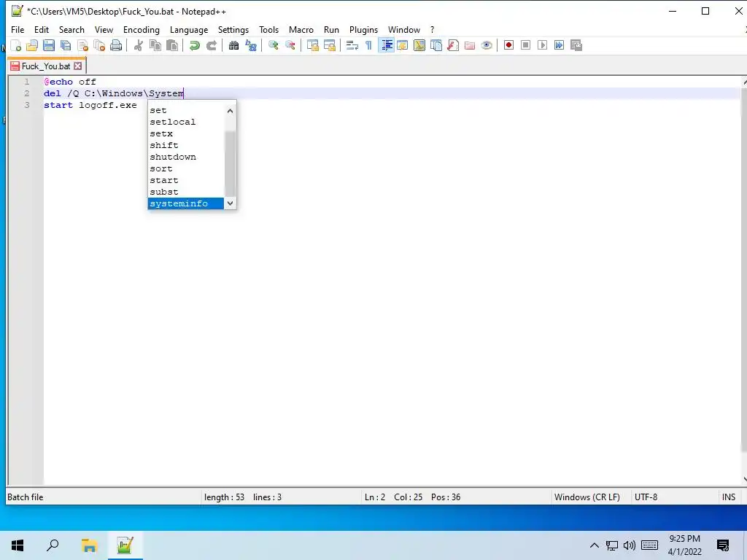747x560 pixels.
Task: Stop macro recording with square icon
Action: point(525,45)
